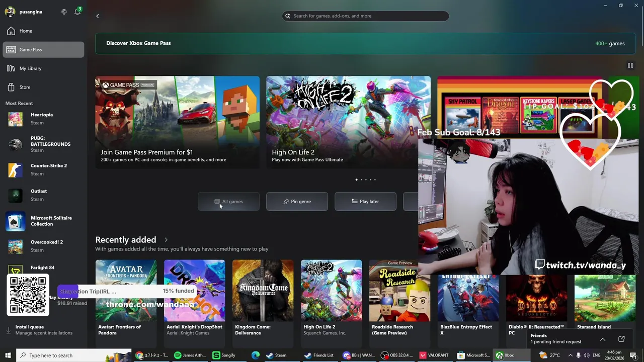The width and height of the screenshot is (644, 362).
Task: Open the Join Game Pass Premium card
Action: (x=177, y=122)
